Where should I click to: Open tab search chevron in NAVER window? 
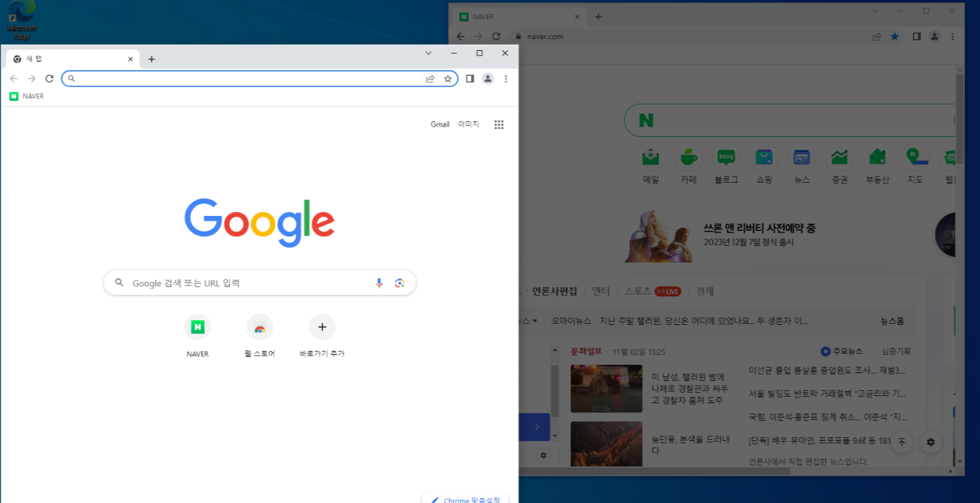(876, 10)
